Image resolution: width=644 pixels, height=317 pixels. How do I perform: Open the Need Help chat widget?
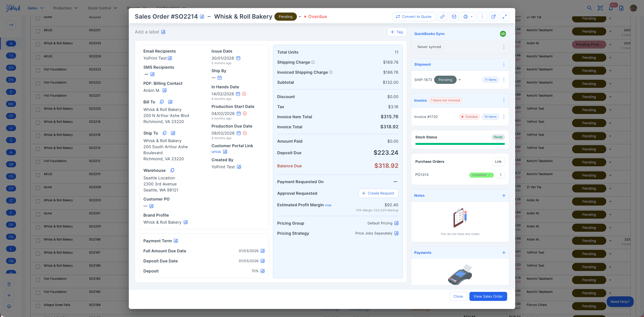[620, 302]
